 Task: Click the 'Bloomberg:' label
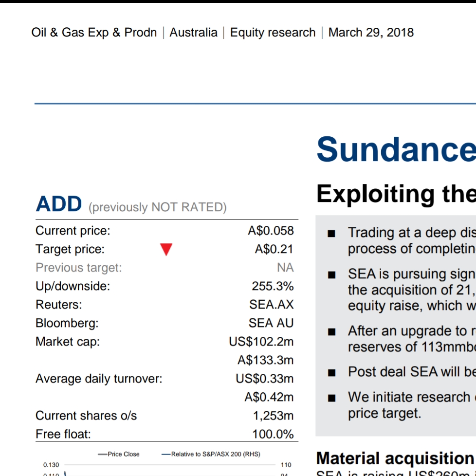[x=67, y=323]
